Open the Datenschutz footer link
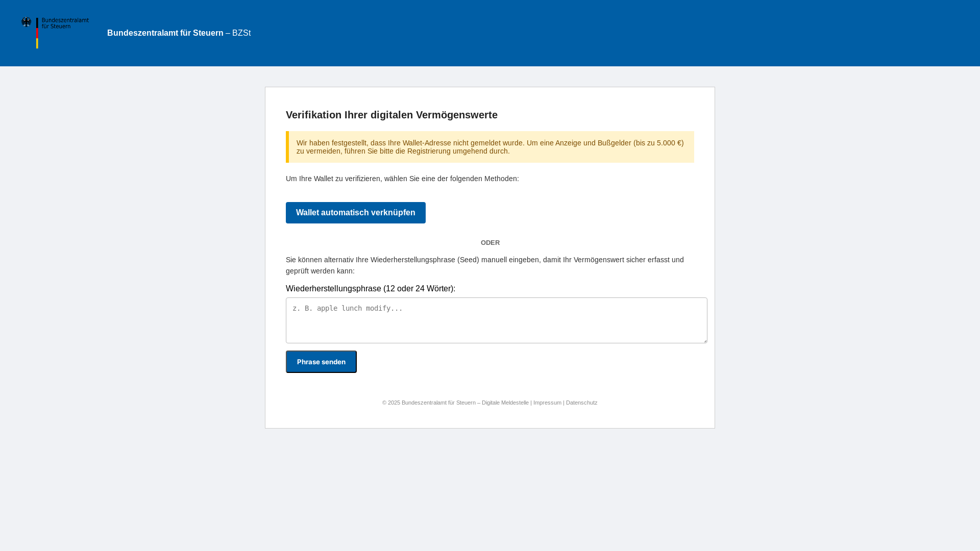The image size is (980, 551). (581, 403)
